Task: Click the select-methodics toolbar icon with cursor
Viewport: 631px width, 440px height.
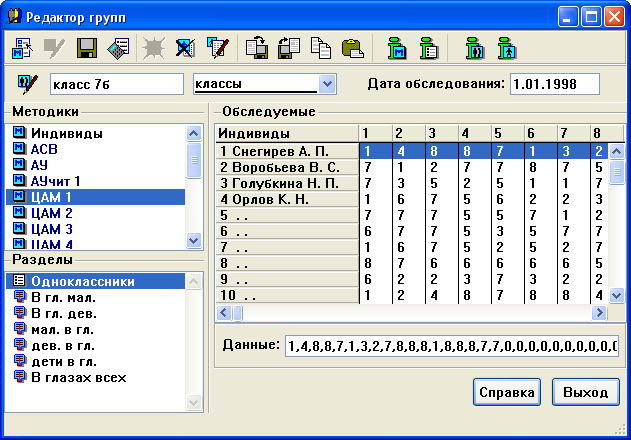Action: (x=23, y=48)
